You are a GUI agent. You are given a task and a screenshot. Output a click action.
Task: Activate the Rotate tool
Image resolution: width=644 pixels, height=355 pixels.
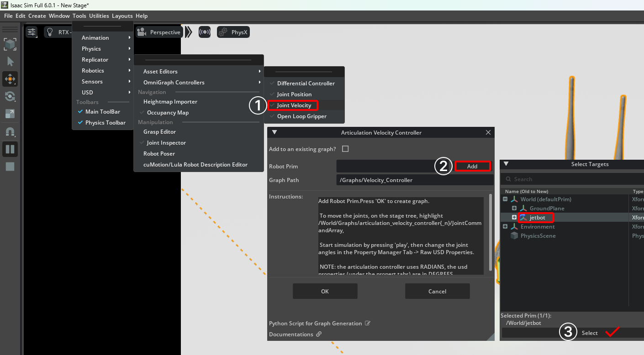click(10, 96)
